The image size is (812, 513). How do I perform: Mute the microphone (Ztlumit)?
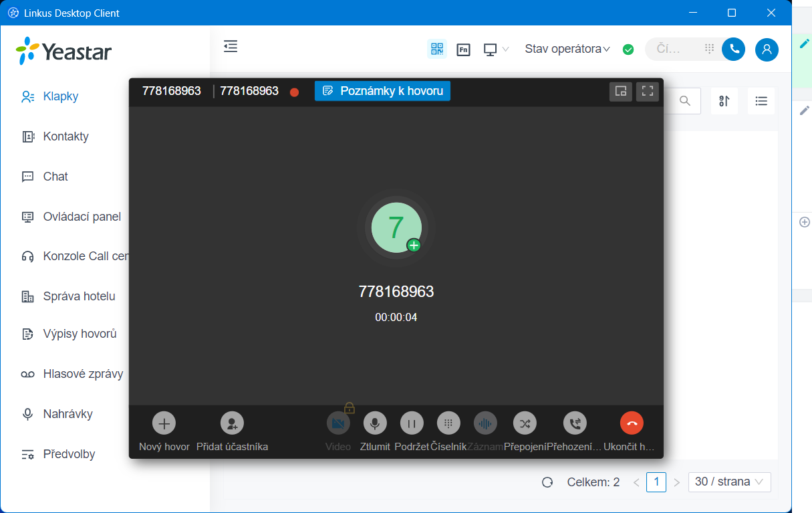click(x=375, y=423)
